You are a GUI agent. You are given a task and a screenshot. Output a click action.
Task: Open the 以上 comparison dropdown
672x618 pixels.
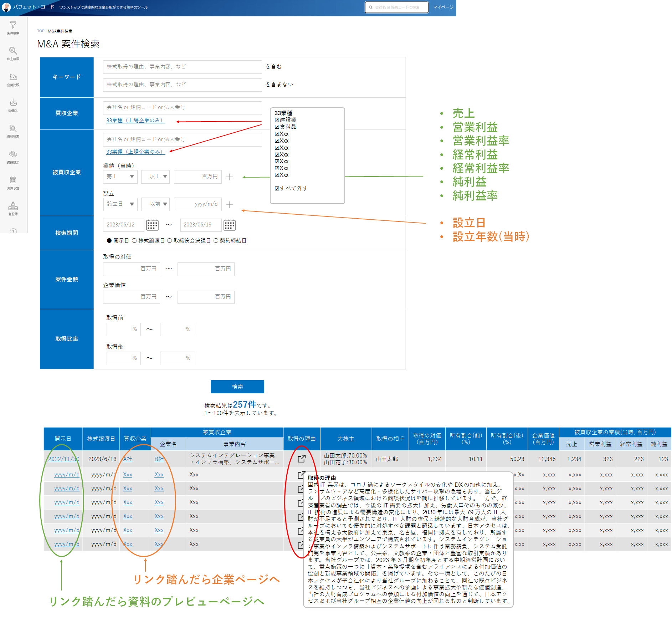[x=155, y=177]
